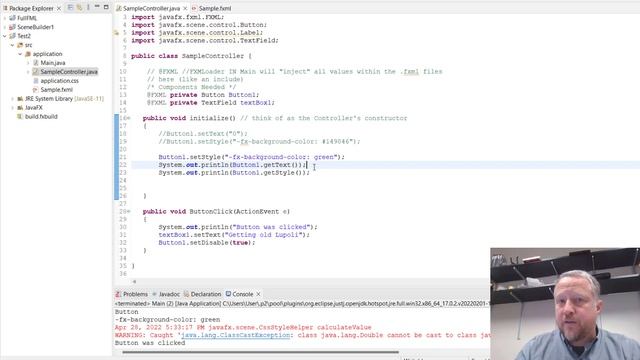Click setDisable(true) statement on line 32
Screen dimensions: 640x360
click(207, 242)
